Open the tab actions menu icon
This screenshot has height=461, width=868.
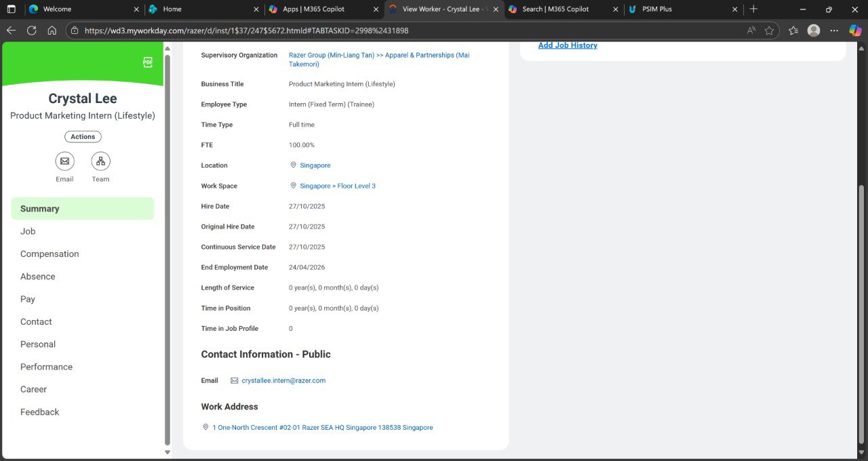pos(11,9)
